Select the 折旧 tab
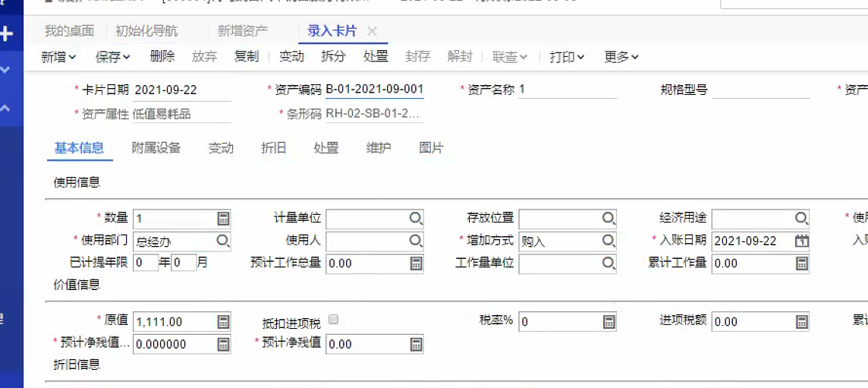This screenshot has width=868, height=388. [273, 148]
